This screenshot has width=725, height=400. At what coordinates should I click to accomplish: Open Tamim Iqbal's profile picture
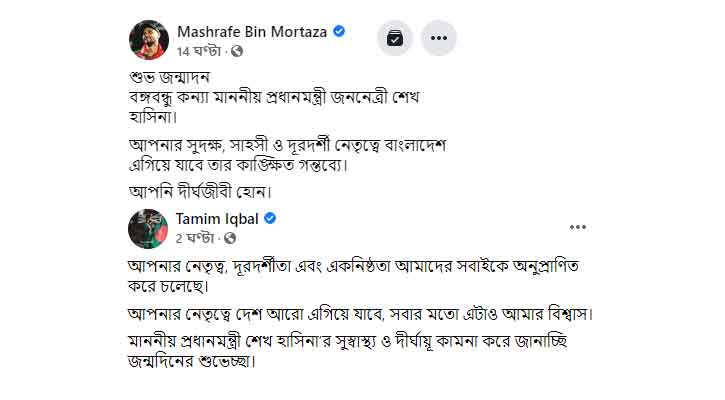(x=148, y=229)
